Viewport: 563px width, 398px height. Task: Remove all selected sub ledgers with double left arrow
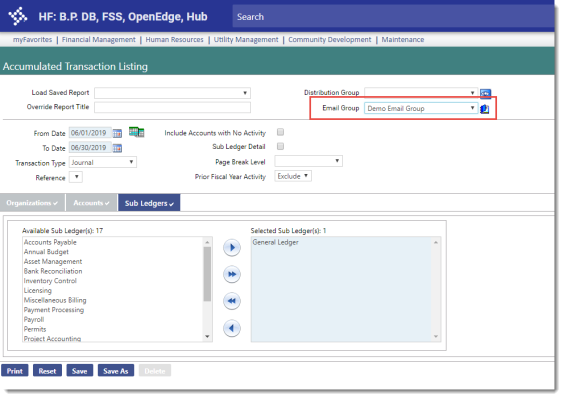[x=232, y=301]
